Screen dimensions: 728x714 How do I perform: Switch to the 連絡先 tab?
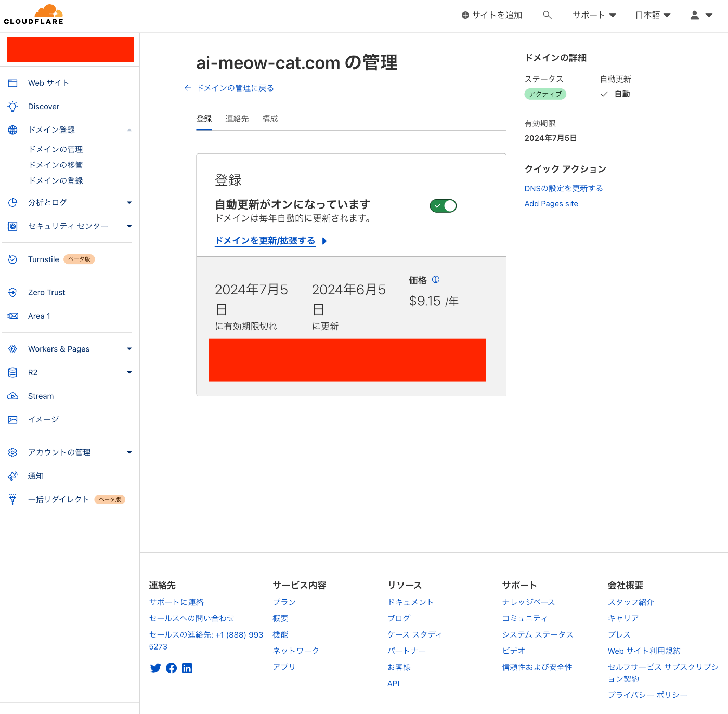[x=237, y=119]
